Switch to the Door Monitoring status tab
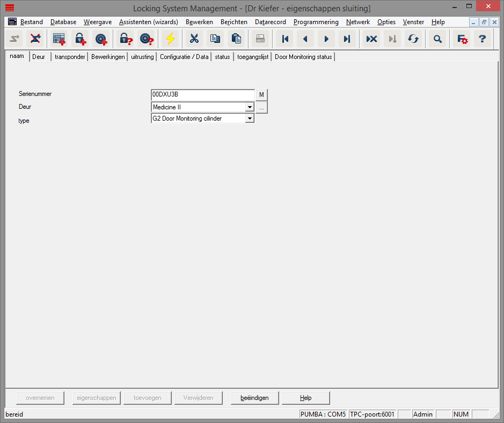This screenshot has width=504, height=423. click(303, 57)
